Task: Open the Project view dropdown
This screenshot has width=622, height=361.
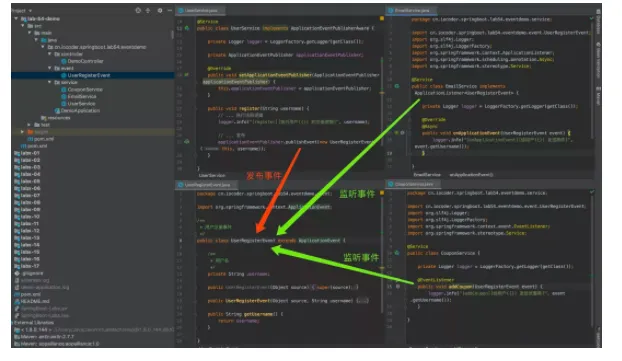Action: [x=21, y=11]
